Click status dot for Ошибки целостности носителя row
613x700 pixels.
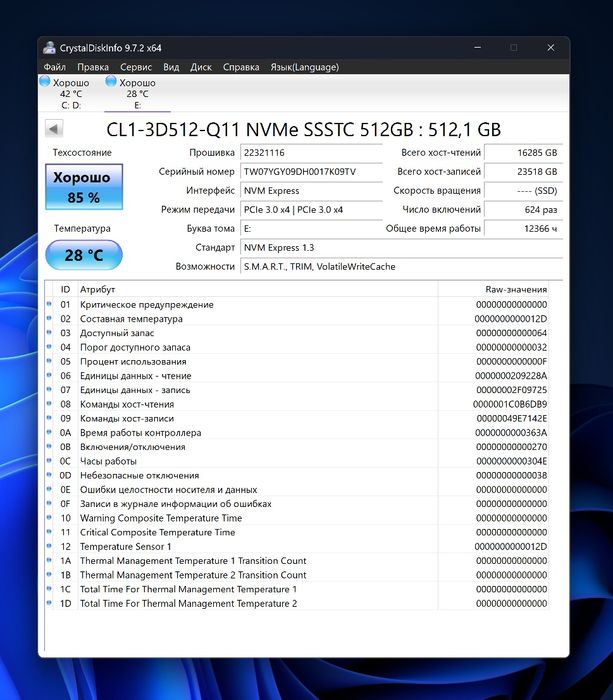[x=49, y=489]
